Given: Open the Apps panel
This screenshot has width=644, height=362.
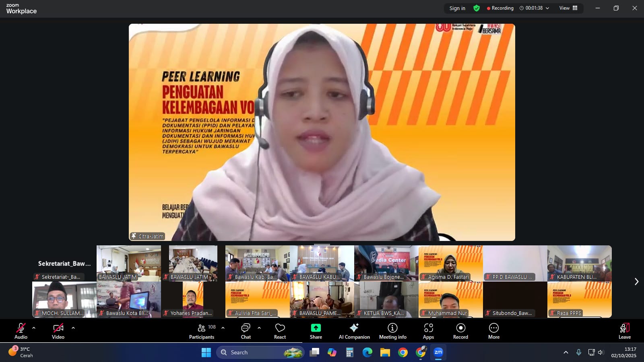Looking at the screenshot, I should click(x=428, y=331).
